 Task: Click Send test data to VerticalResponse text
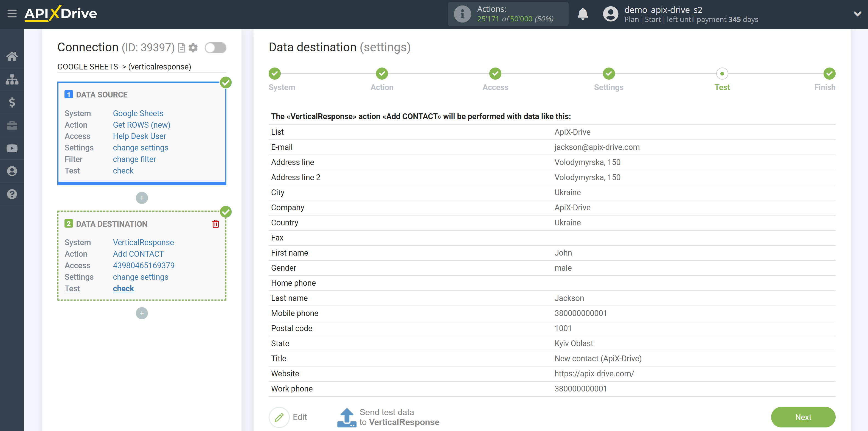tap(399, 417)
